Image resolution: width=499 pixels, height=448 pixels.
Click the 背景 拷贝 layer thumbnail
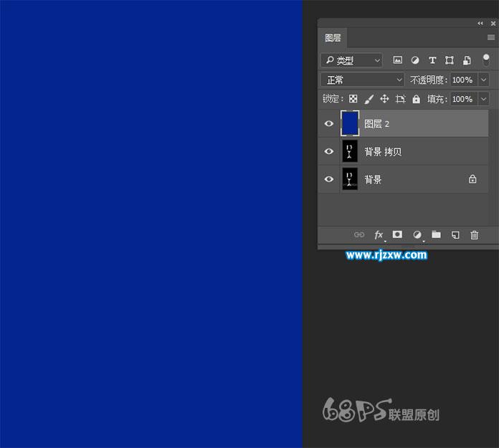click(350, 151)
